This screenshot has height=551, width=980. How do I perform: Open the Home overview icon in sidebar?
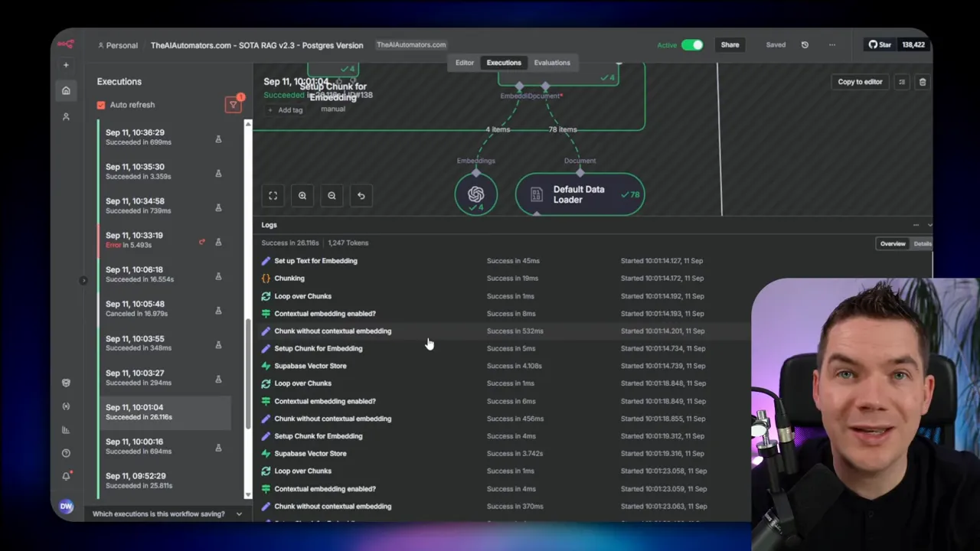click(x=66, y=90)
